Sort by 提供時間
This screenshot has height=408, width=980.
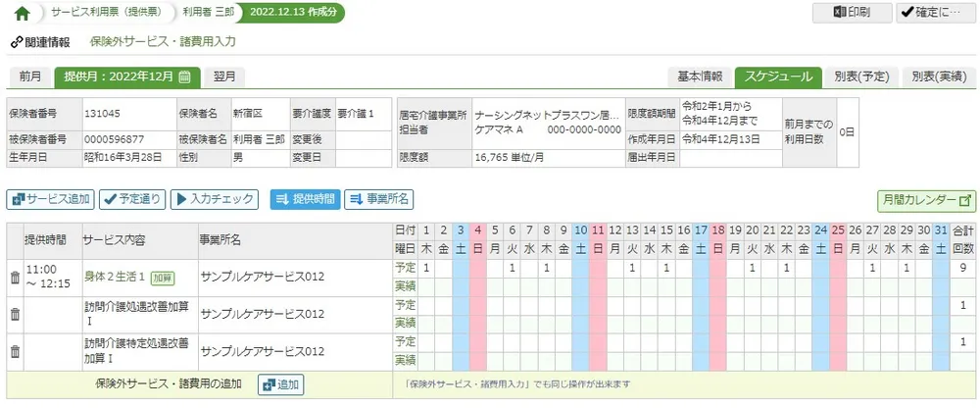tap(305, 200)
